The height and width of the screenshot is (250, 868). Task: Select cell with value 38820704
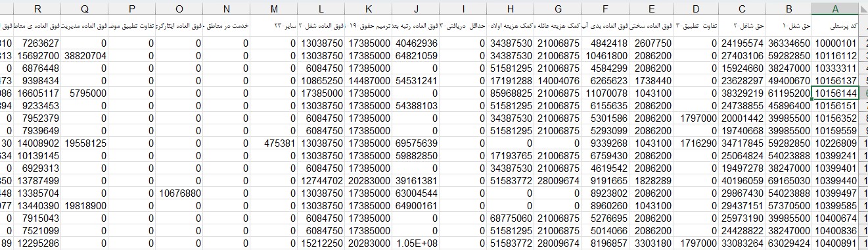[x=84, y=56]
